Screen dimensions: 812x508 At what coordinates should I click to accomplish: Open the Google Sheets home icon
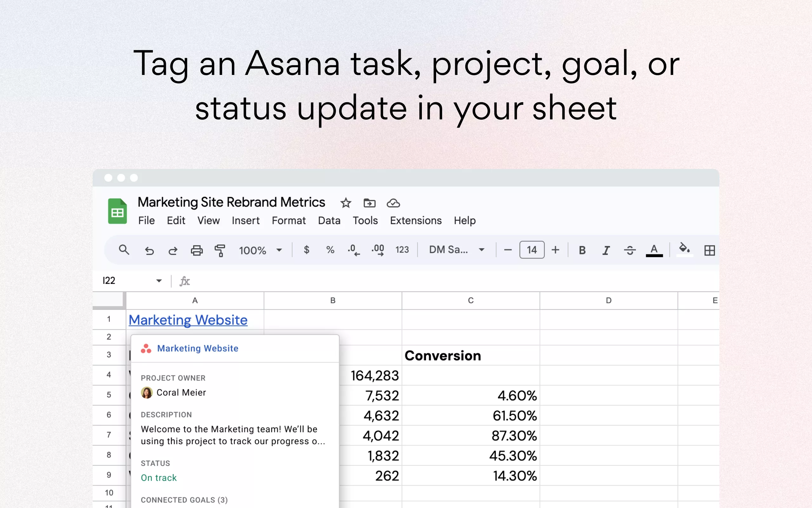coord(117,211)
